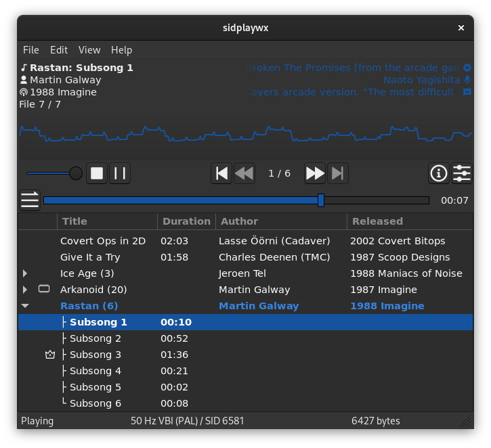Close the sidplaywx window
This screenshot has height=448, width=491.
click(x=461, y=28)
